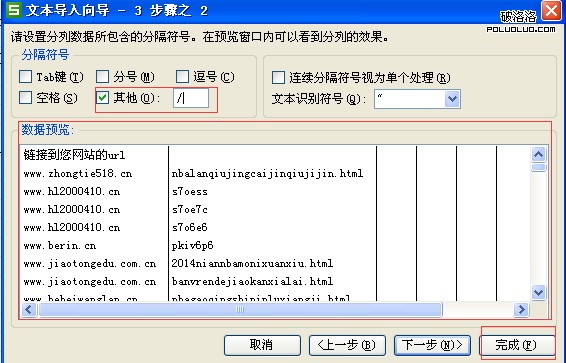Select the nbalanqiujingcaijinqiujijin.html preview cell
The height and width of the screenshot is (363, 566).
click(x=267, y=174)
